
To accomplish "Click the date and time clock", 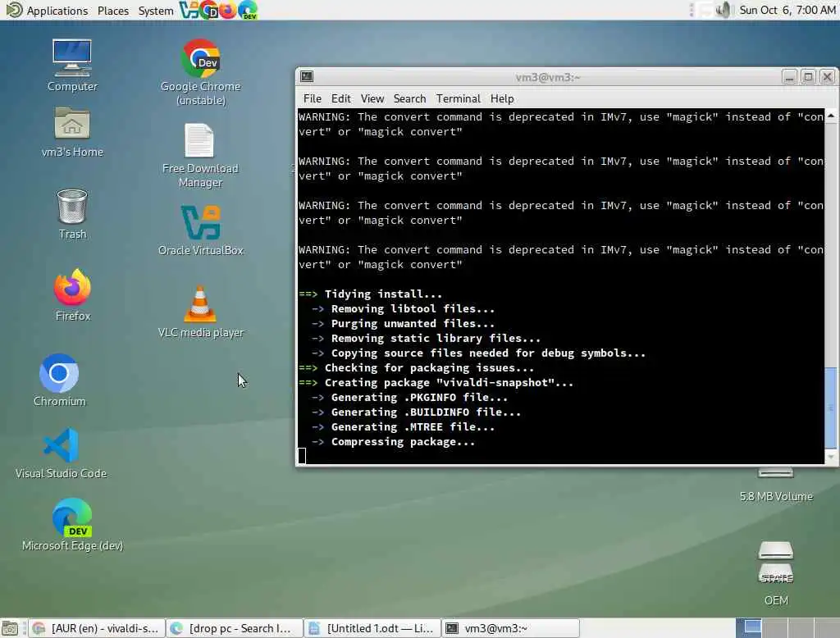I will coord(787,10).
